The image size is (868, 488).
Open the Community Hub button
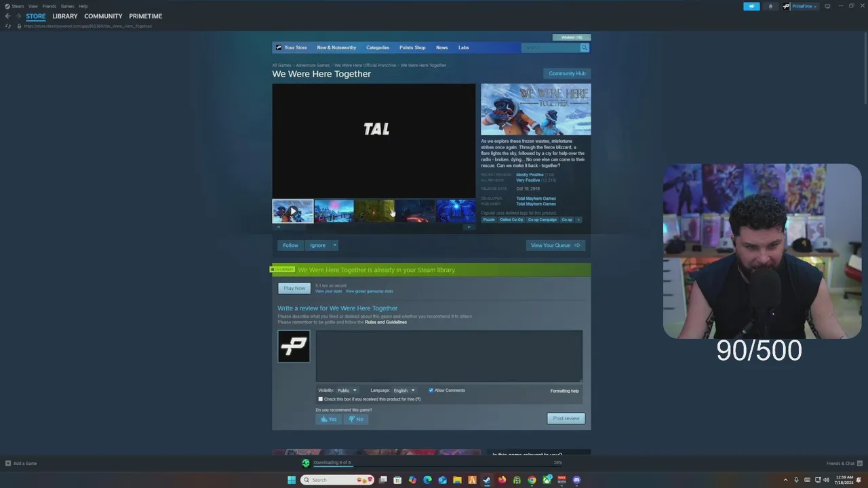pyautogui.click(x=567, y=73)
